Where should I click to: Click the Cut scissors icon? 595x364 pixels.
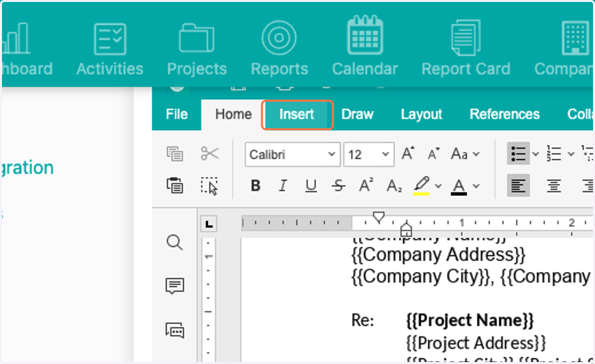(209, 154)
